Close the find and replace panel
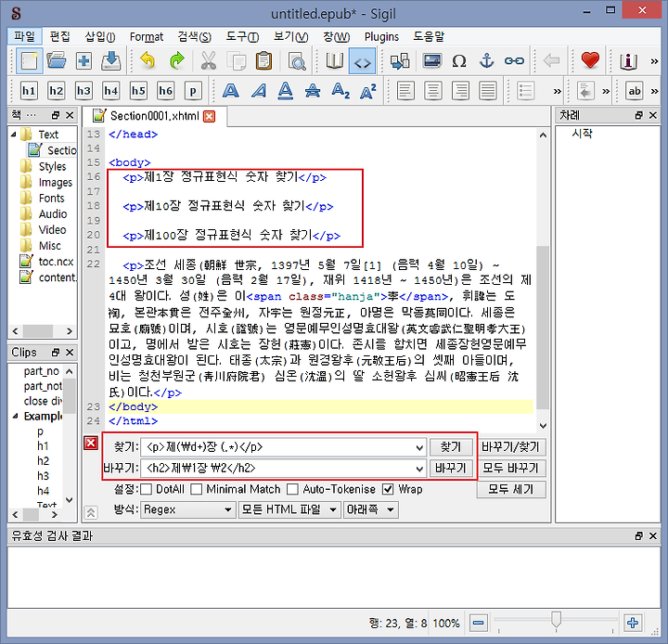668x644 pixels. 91,444
